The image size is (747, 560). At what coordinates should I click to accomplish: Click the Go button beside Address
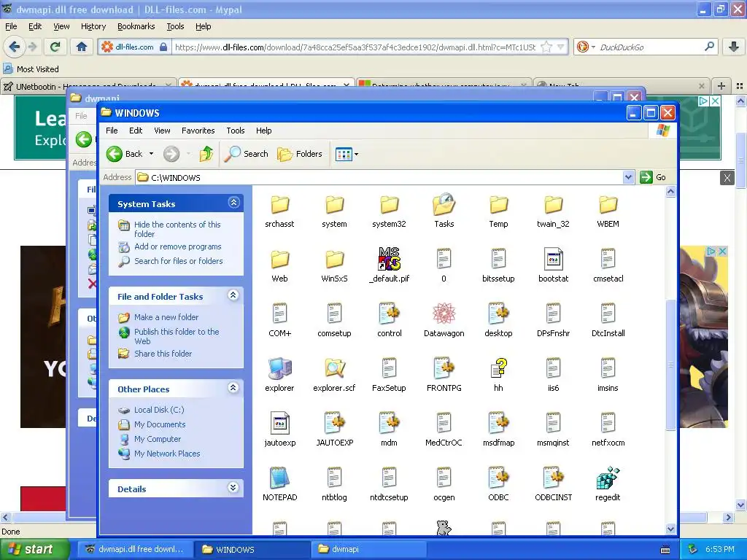pyautogui.click(x=654, y=177)
